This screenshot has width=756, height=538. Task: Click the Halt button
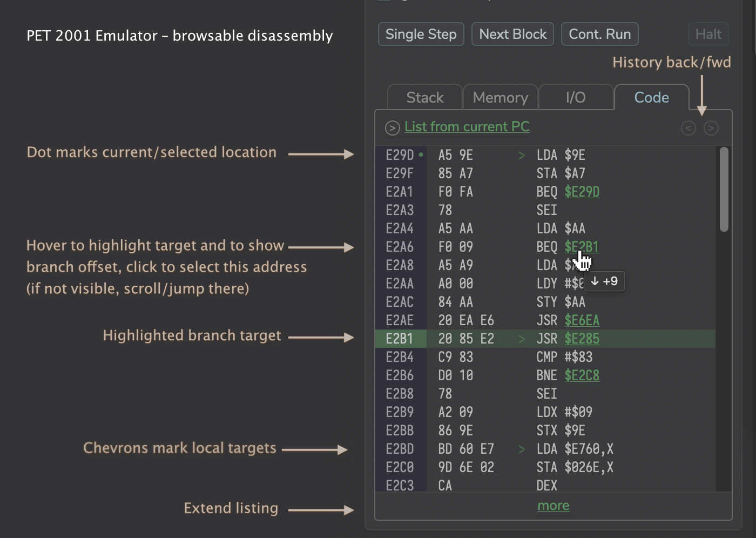pyautogui.click(x=708, y=34)
